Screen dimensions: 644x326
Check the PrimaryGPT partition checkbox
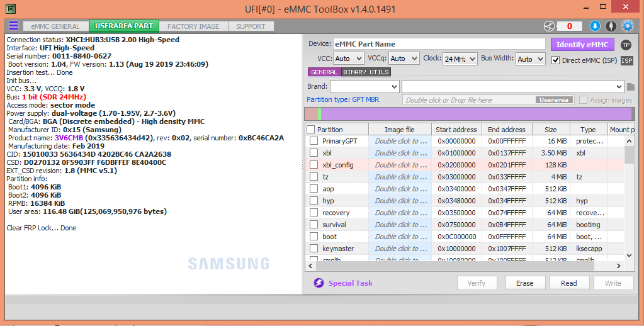click(x=314, y=141)
